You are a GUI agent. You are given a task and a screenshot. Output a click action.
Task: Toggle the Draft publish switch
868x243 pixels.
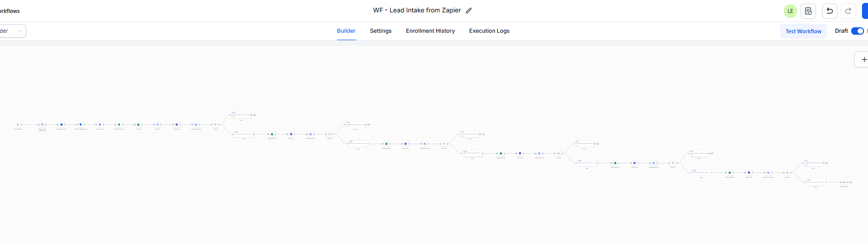tap(857, 31)
